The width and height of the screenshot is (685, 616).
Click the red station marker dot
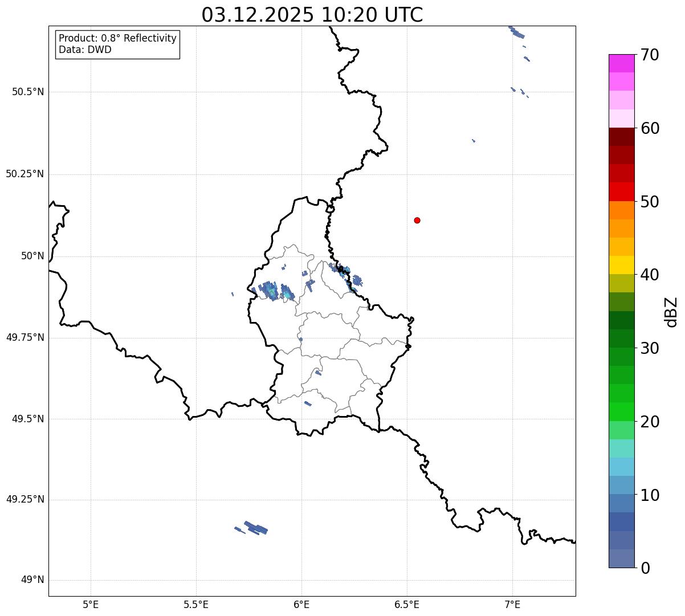[x=417, y=220]
